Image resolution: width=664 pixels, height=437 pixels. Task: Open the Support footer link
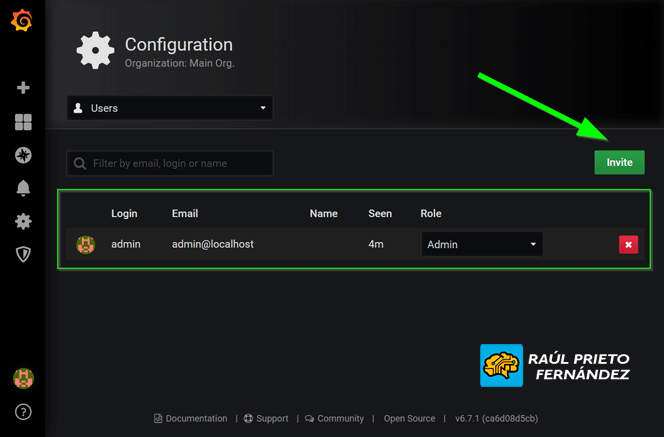[265, 418]
